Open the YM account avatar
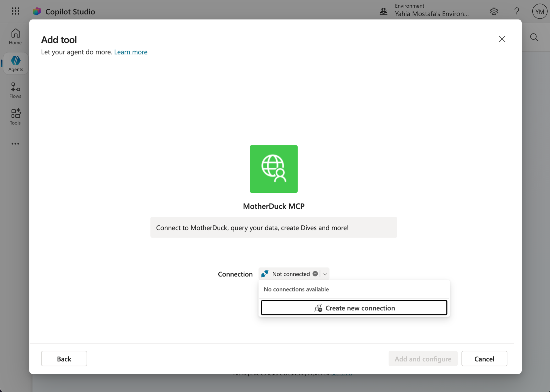This screenshot has height=392, width=550. (540, 11)
